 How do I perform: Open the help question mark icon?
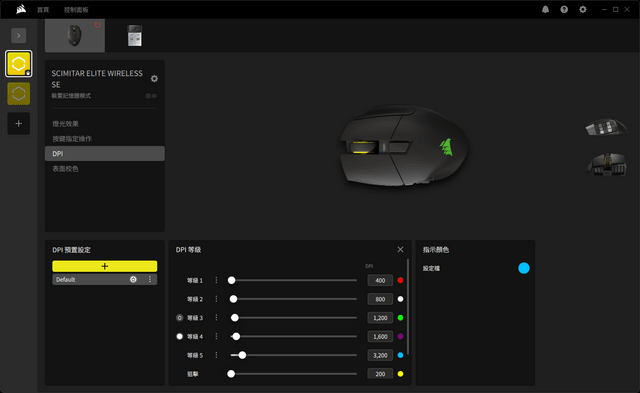[x=564, y=9]
